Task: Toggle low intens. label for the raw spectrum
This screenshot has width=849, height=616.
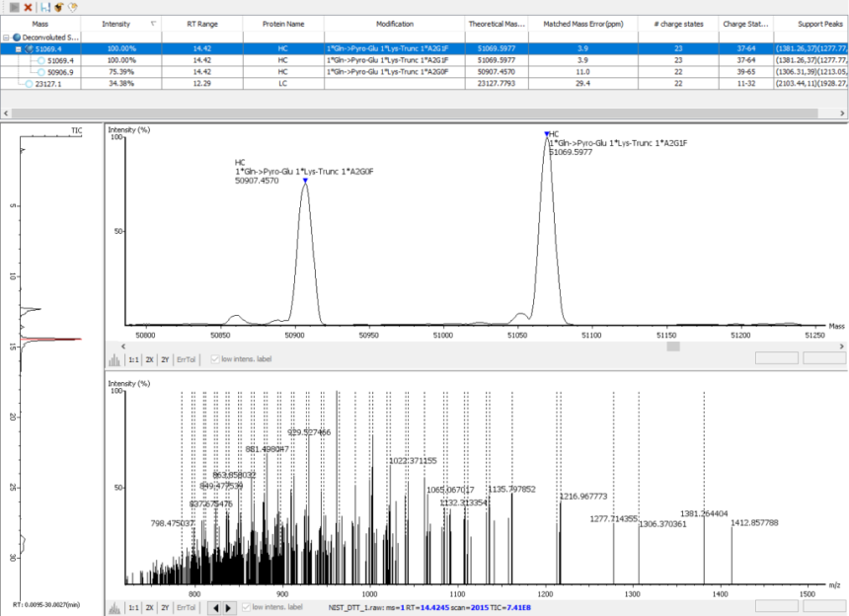Action: coord(247,606)
